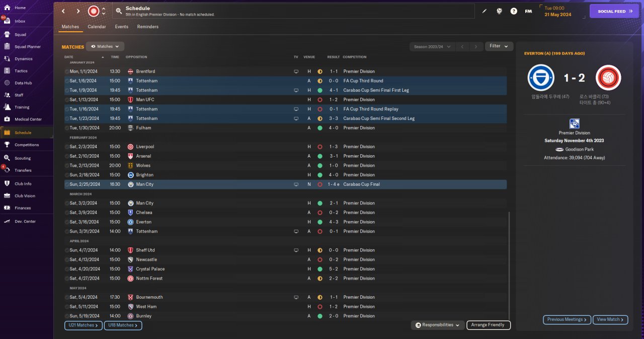The width and height of the screenshot is (644, 339).
Task: Click Previous Meetings button
Action: point(567,319)
